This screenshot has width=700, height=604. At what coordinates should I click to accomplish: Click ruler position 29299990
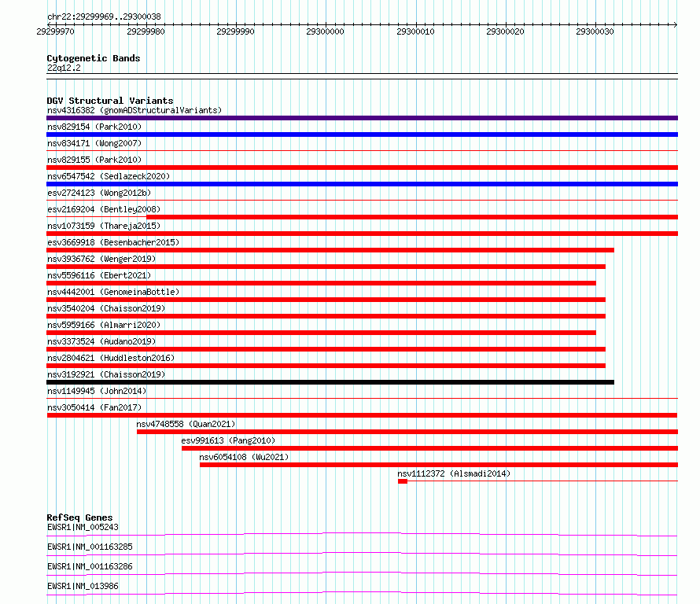point(236,31)
